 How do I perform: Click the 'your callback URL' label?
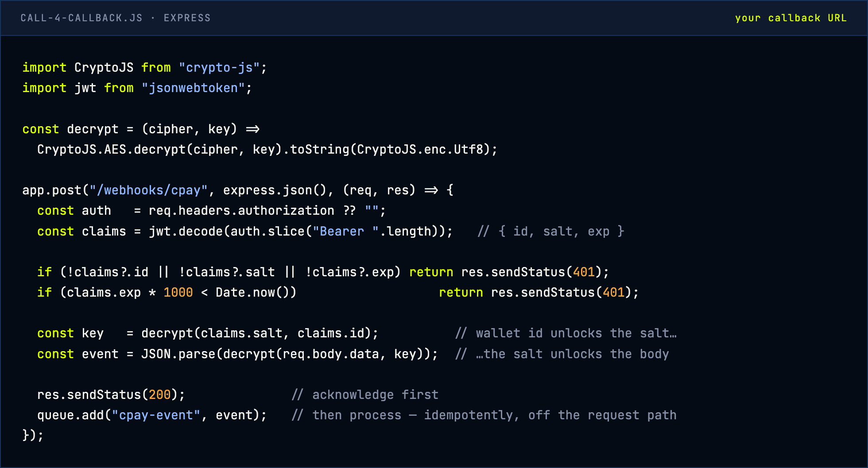pos(791,18)
